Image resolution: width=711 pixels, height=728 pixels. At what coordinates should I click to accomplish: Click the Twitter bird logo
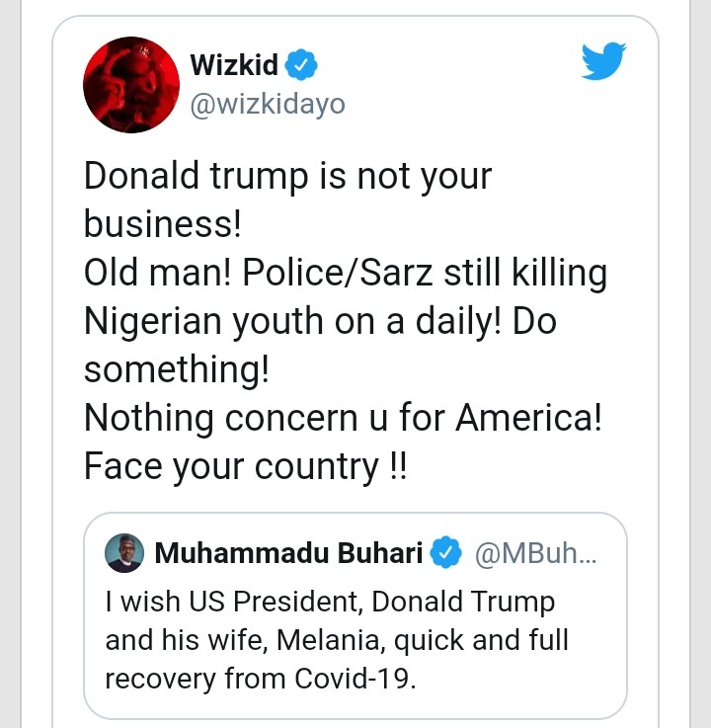pyautogui.click(x=604, y=63)
